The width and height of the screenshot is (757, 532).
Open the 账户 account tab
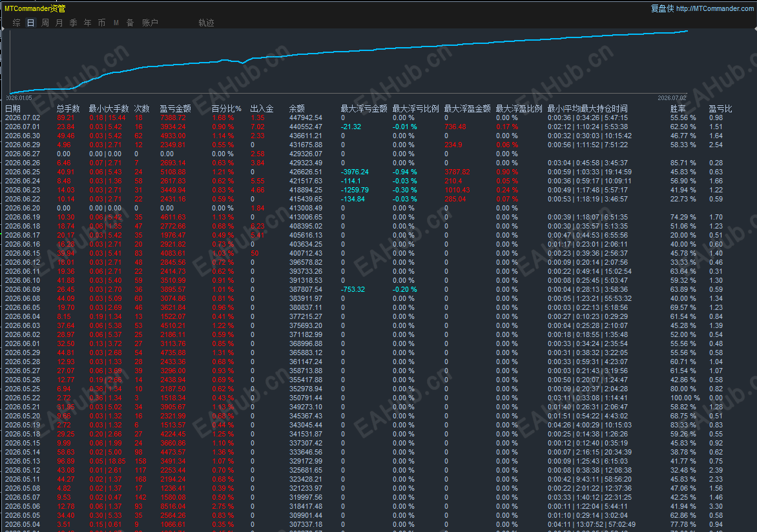click(x=150, y=23)
